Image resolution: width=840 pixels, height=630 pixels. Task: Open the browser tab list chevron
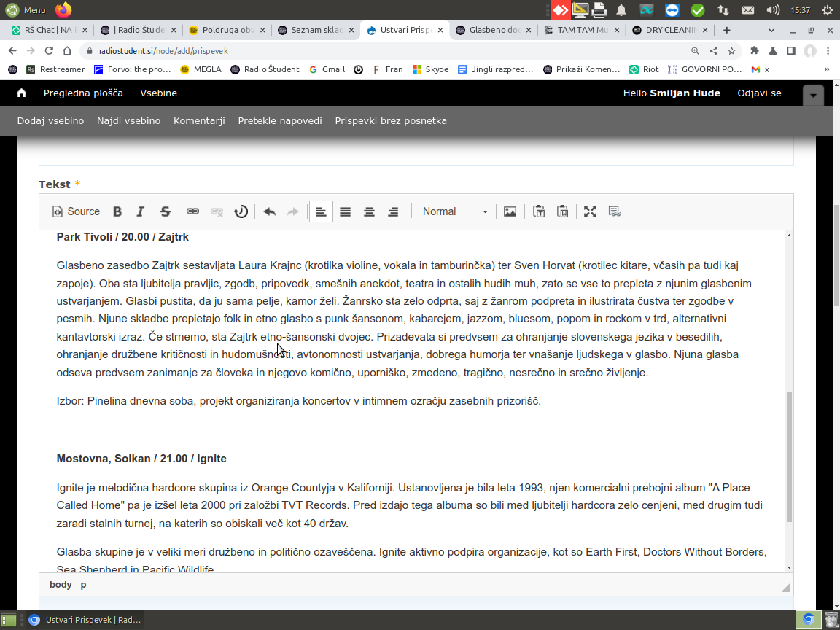coord(772,30)
